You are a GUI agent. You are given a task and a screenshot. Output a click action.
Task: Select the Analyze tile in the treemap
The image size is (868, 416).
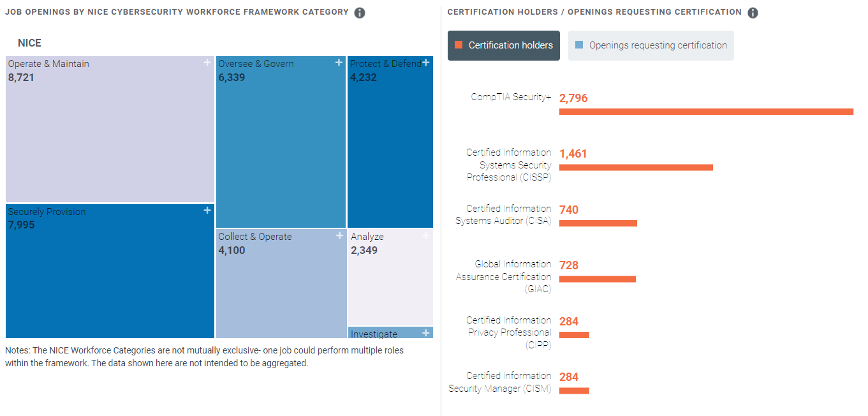click(389, 278)
